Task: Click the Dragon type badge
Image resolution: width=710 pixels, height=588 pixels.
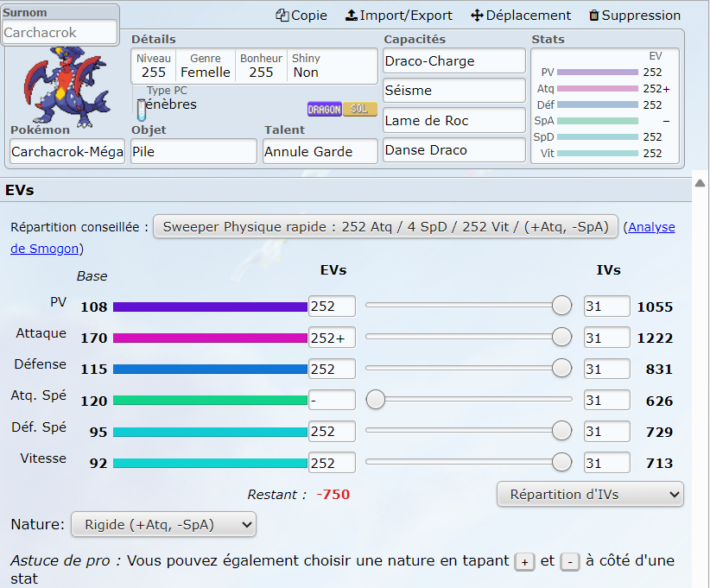Action: point(324,109)
